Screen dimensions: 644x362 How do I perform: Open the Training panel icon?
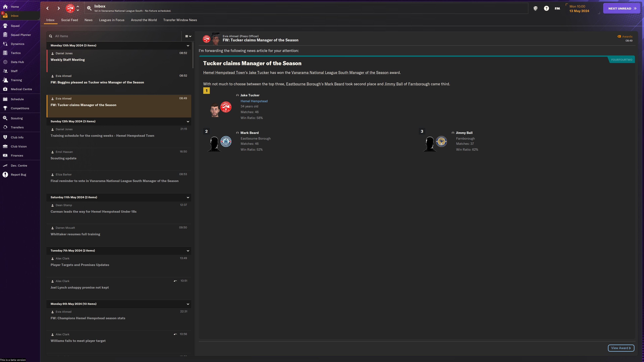point(5,80)
